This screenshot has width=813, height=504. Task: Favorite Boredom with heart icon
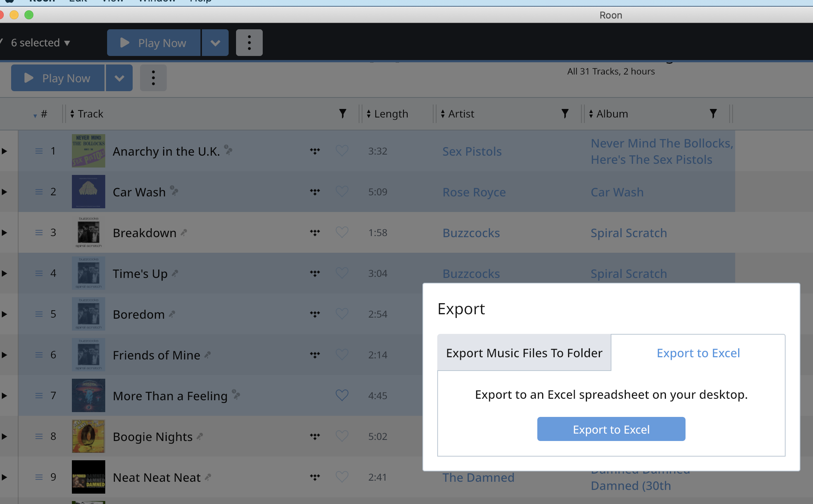tap(342, 314)
